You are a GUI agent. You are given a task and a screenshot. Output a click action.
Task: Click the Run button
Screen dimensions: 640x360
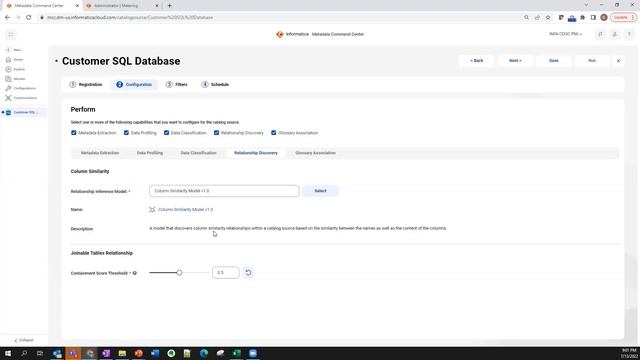coord(592,60)
